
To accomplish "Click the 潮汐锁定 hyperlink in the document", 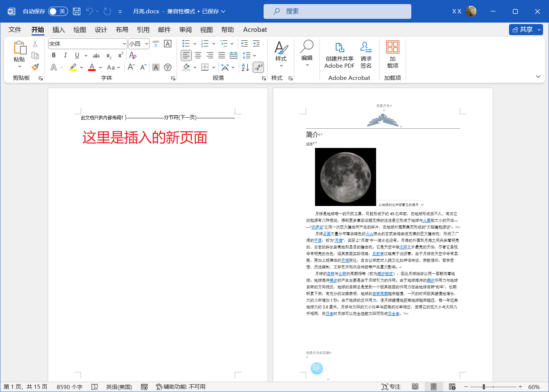I will click(x=385, y=274).
